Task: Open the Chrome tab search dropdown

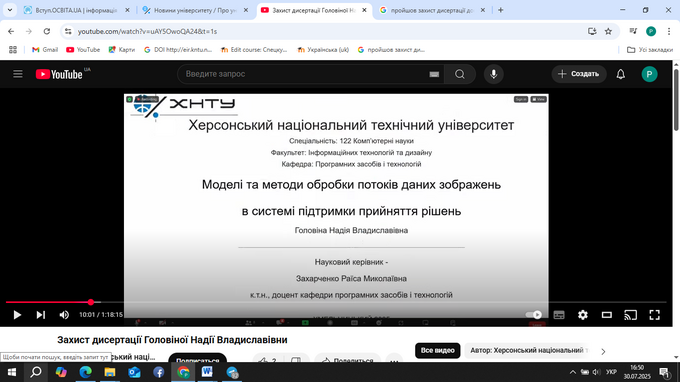Action: pyautogui.click(x=10, y=10)
